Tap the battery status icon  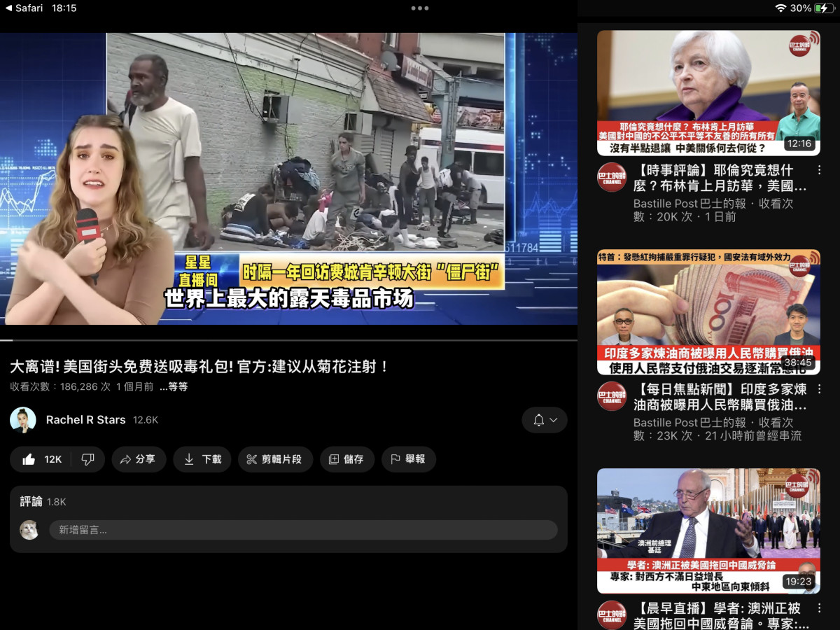coord(825,8)
